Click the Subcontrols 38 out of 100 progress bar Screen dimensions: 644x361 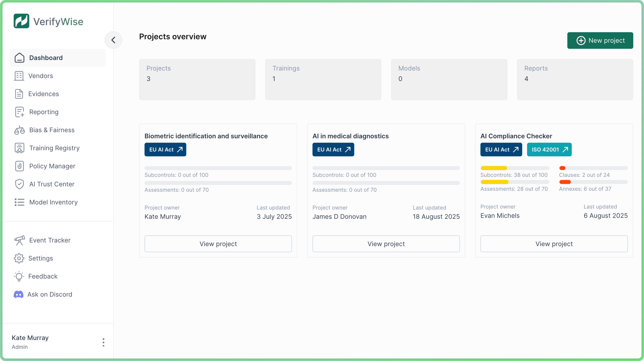pos(515,168)
